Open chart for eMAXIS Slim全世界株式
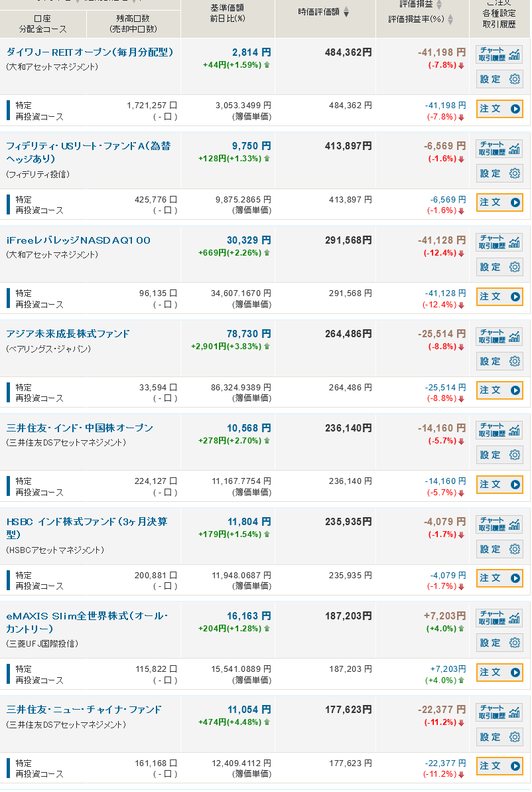The width and height of the screenshot is (532, 792). 499,617
